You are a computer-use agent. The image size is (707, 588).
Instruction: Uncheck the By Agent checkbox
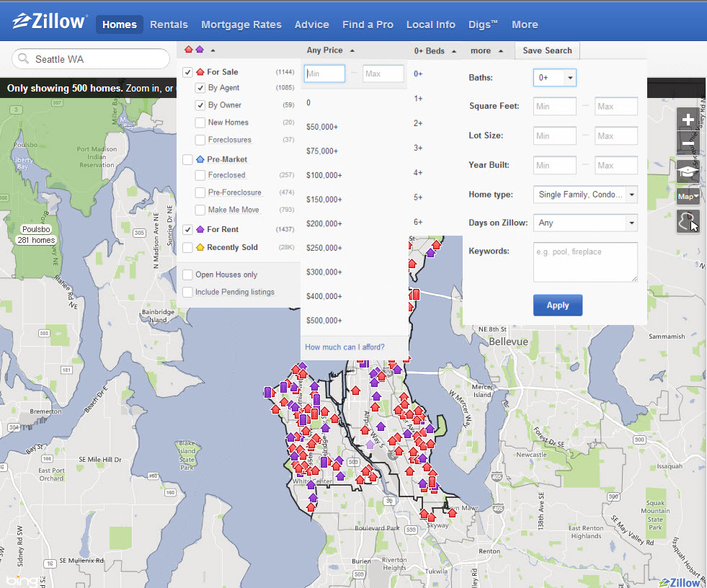tap(200, 88)
